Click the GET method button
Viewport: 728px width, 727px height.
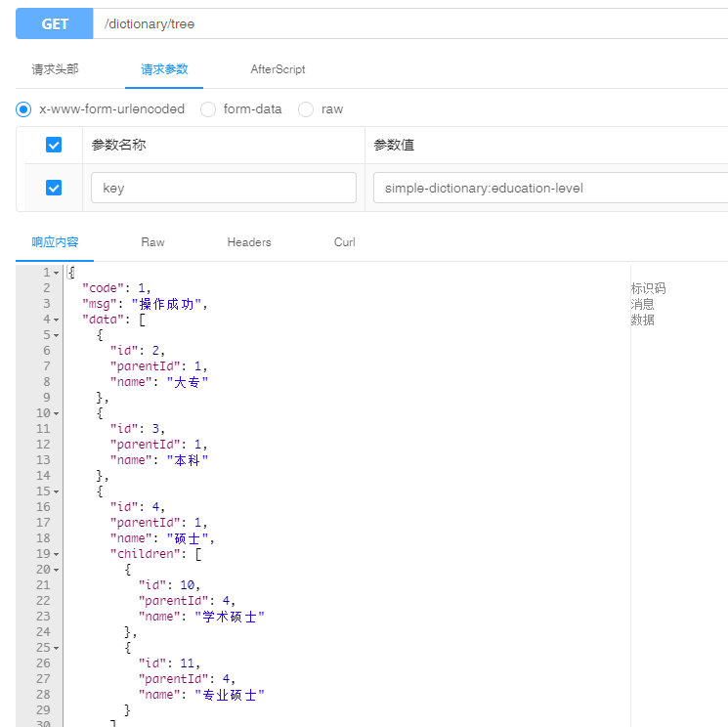55,23
